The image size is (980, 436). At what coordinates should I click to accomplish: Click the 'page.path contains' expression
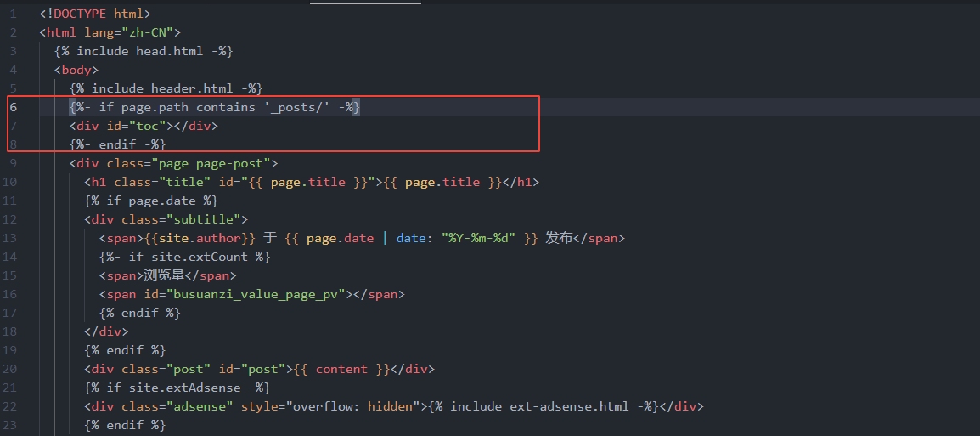pos(189,108)
